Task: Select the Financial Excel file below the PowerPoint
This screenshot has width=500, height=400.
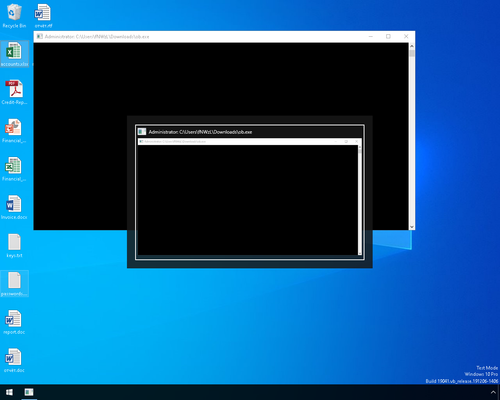Action: 14,169
